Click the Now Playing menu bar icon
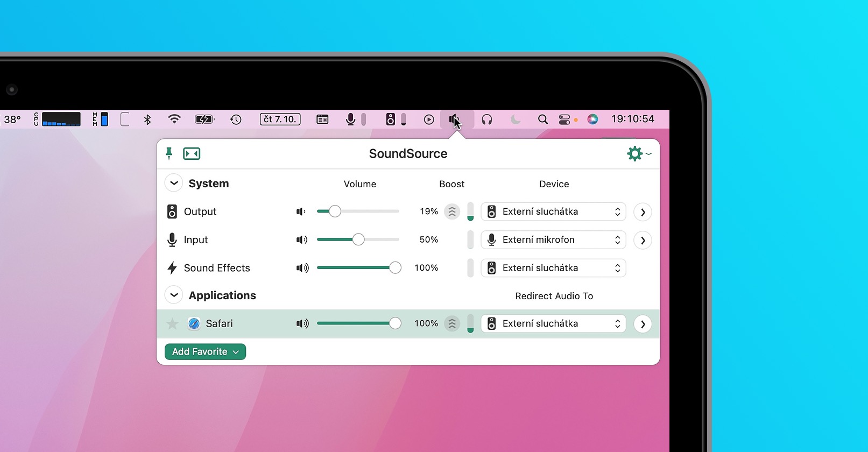This screenshot has height=452, width=868. 429,119
